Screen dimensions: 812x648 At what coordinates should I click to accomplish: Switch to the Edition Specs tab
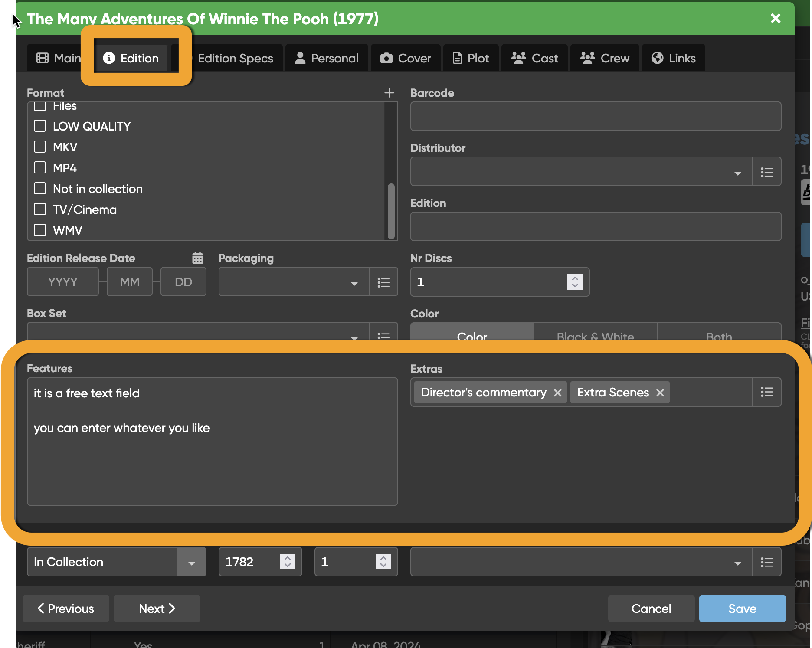[x=235, y=58]
